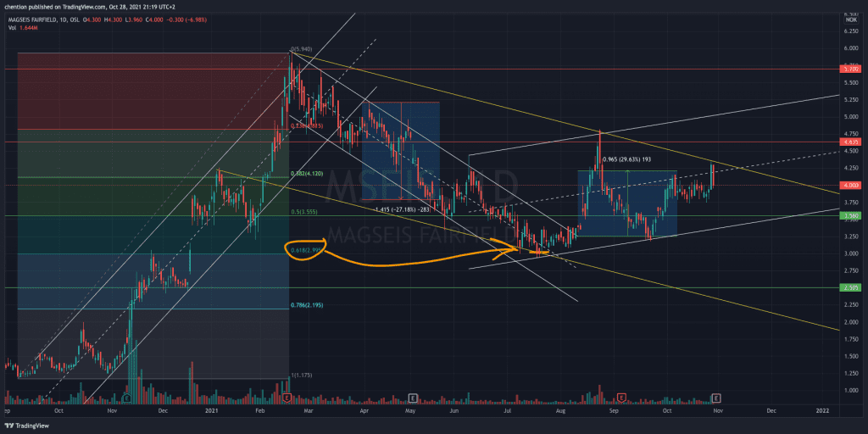Click the 0.382(4.120) Fibonacci level label
This screenshot has height=434, width=868.
[x=307, y=174]
